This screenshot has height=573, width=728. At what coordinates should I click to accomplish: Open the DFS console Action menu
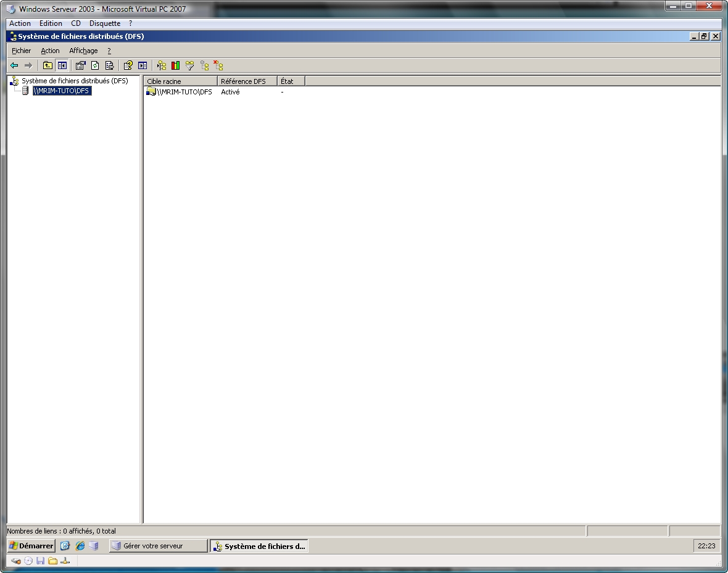tap(50, 51)
